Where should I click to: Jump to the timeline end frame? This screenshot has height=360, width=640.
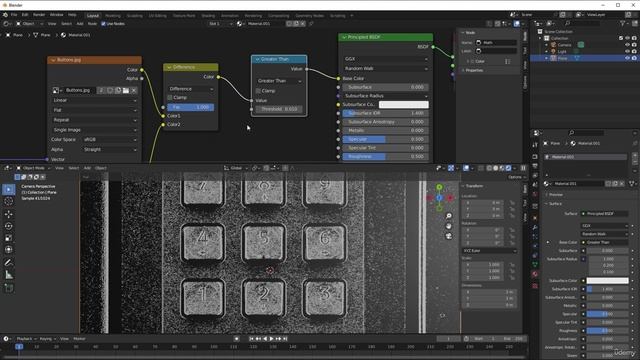point(285,339)
